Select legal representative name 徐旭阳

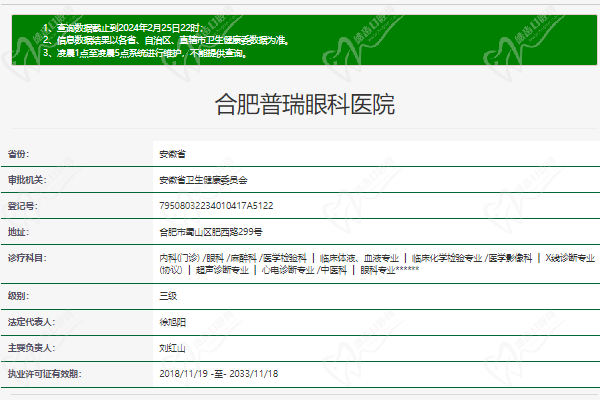(x=173, y=322)
